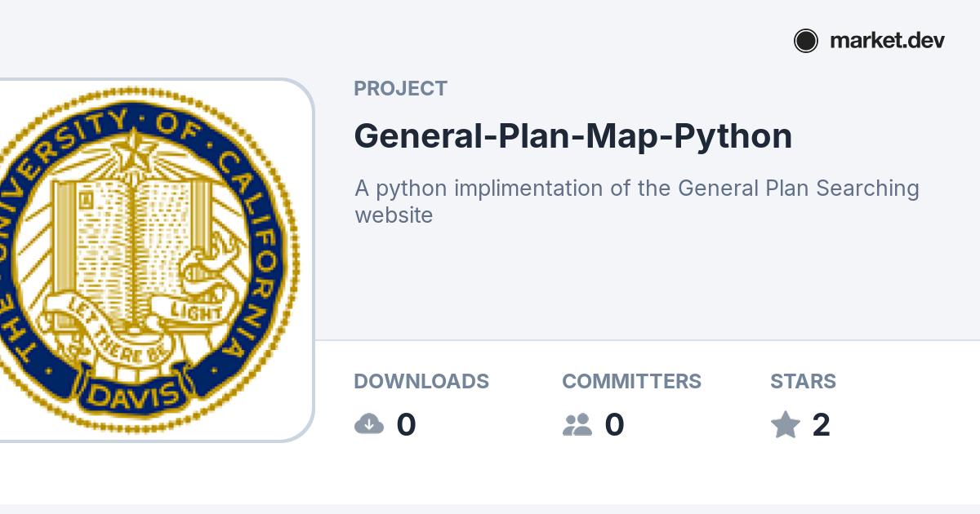Click the COMMITTERS heading
Screen dimensions: 980x514
pos(631,381)
